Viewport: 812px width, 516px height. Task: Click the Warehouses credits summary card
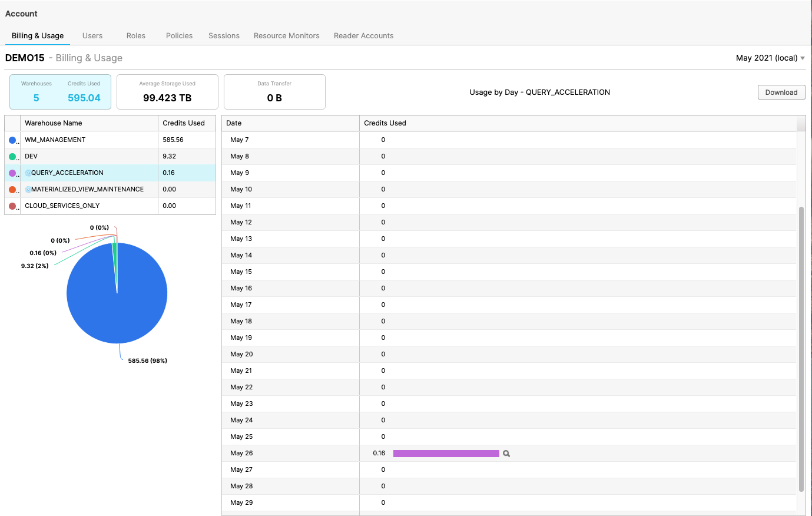[59, 92]
